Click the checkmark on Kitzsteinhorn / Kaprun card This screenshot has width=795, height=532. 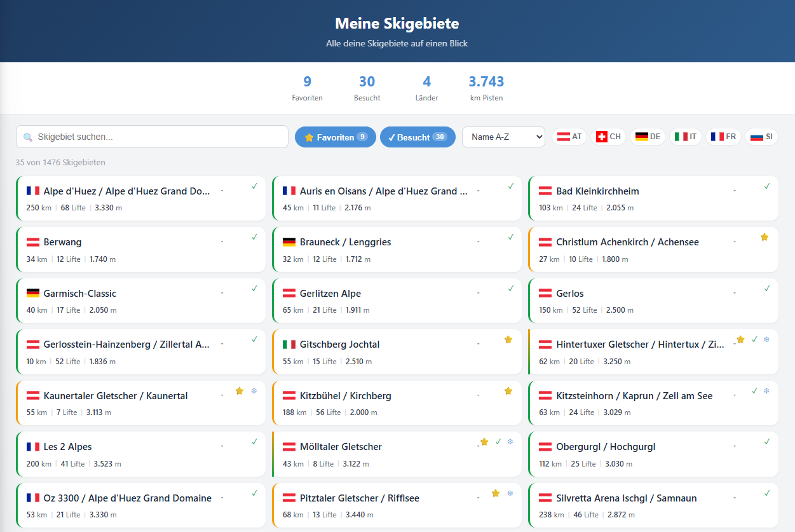[754, 391]
